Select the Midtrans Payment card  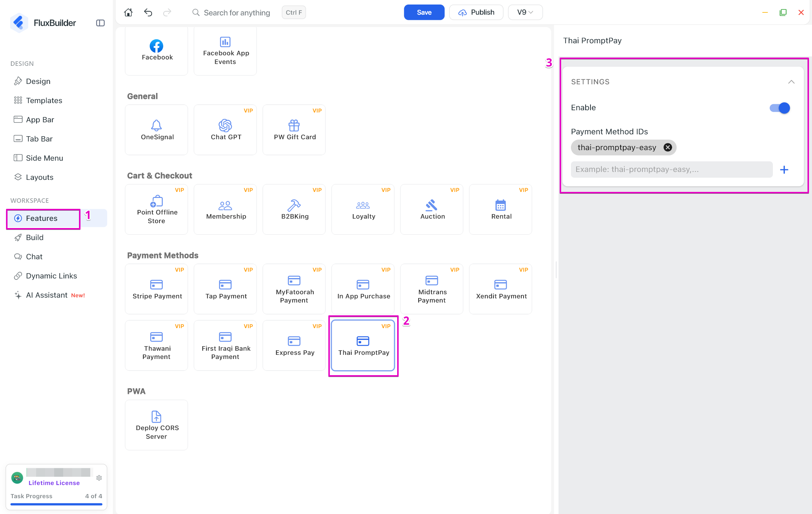point(432,289)
